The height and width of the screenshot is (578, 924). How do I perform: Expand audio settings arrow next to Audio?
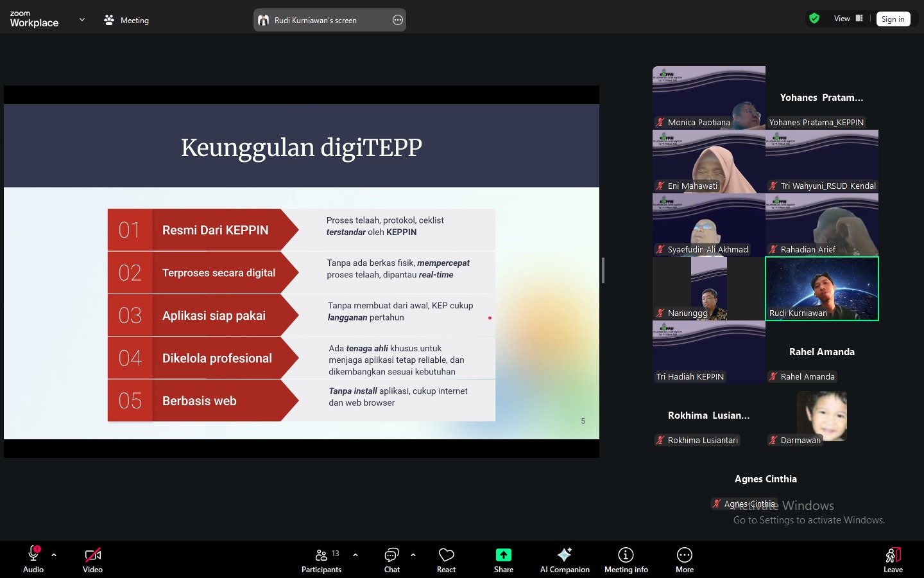(54, 555)
